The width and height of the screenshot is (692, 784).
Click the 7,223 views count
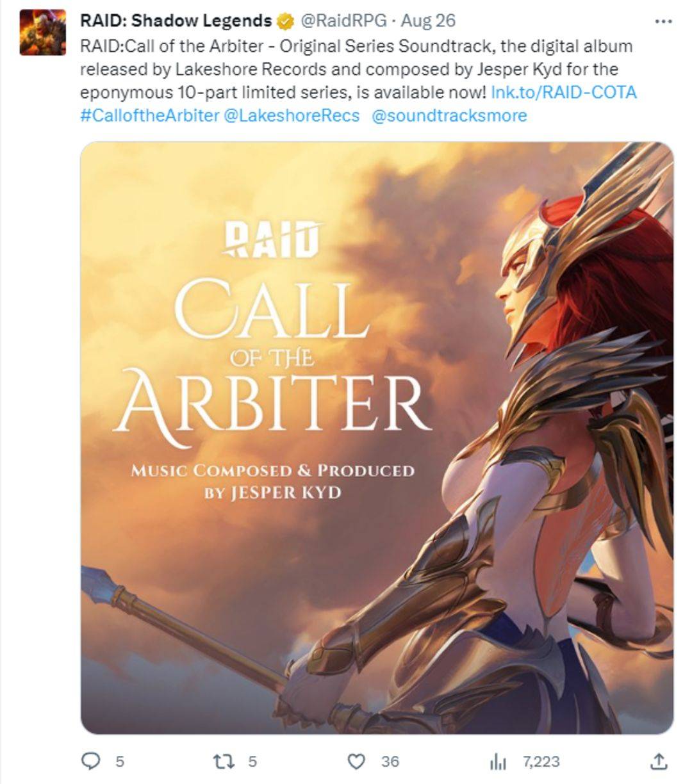click(541, 762)
